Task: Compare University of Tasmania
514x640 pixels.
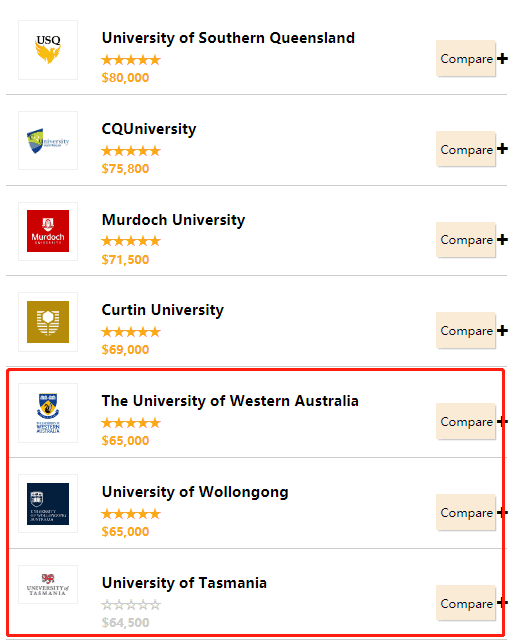Action: (466, 604)
